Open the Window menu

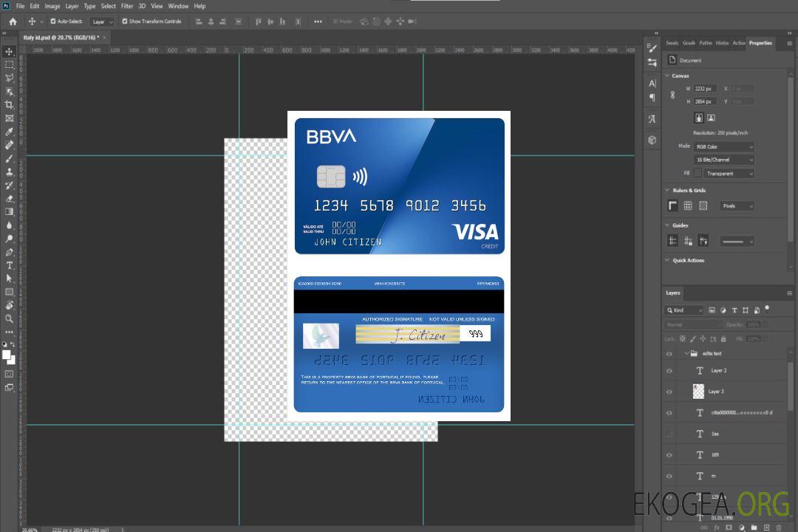coord(178,6)
